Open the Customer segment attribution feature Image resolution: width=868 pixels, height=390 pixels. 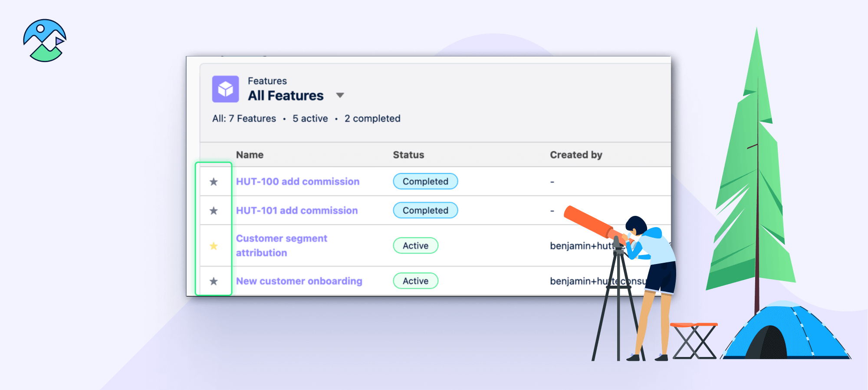coord(282,245)
